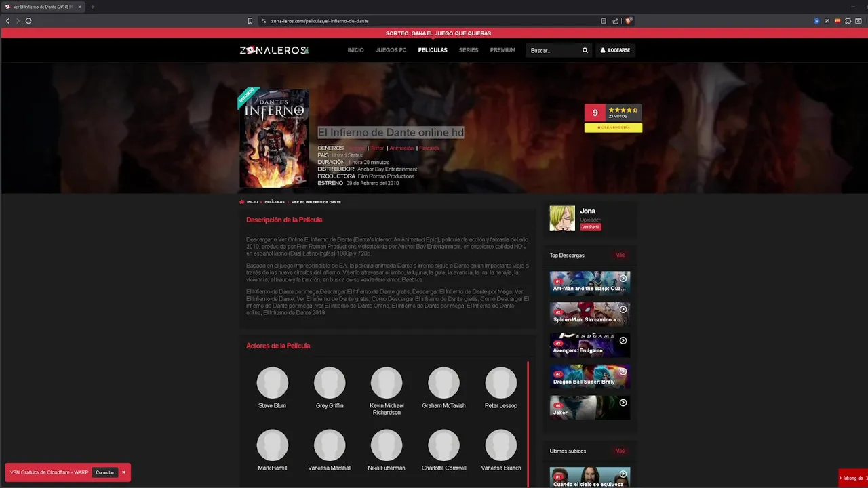This screenshot has width=868, height=488.
Task: Click actor name Graham McTavish
Action: [x=443, y=406]
